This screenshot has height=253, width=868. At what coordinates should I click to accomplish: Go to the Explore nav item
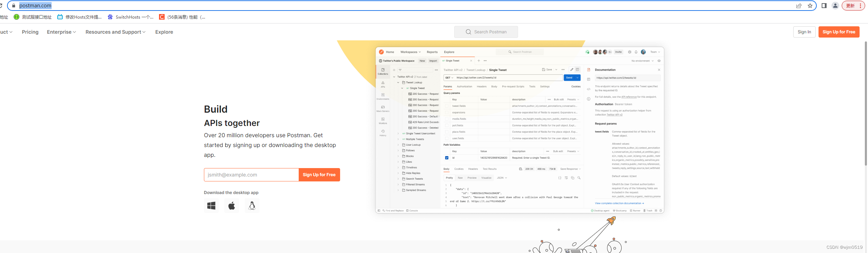pos(164,32)
